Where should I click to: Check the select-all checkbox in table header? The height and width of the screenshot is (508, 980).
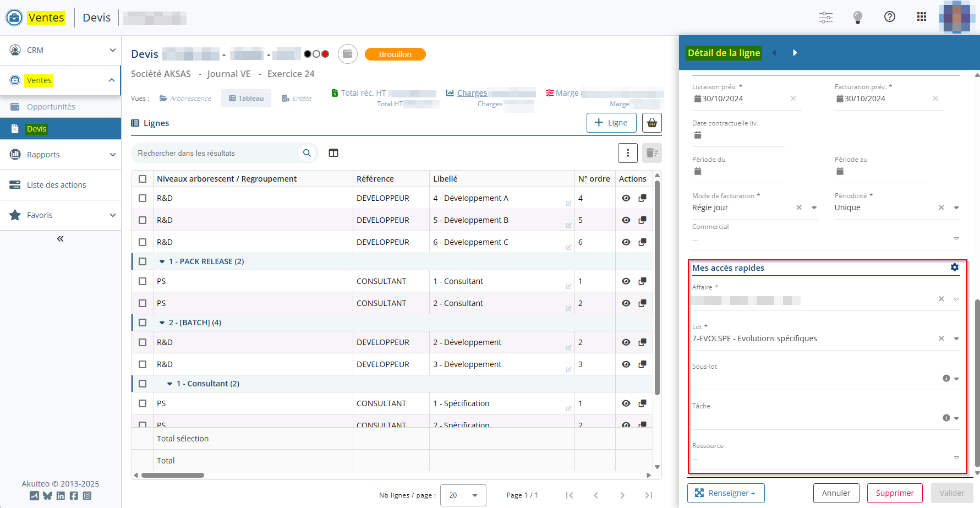143,179
